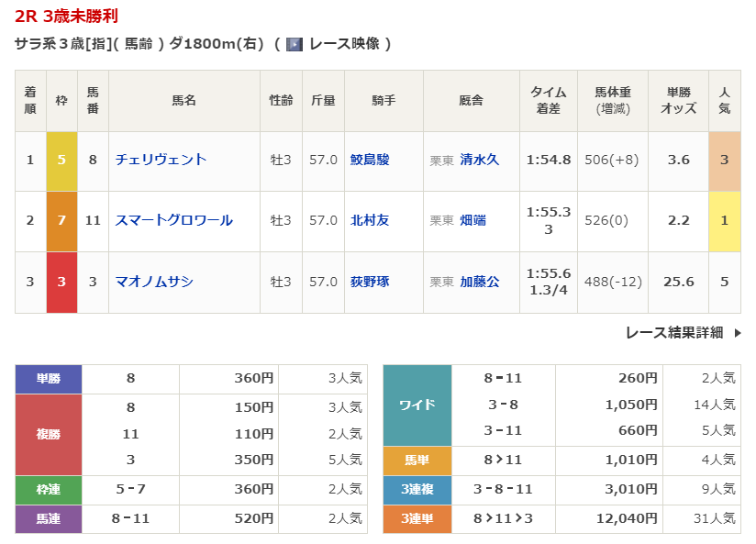The width and height of the screenshot is (756, 544).
Task: Select the 3連単 payout label
Action: [x=417, y=519]
